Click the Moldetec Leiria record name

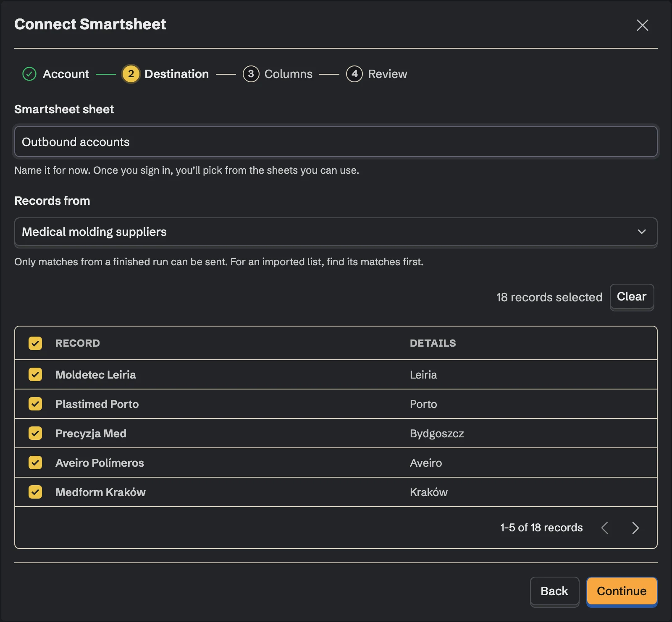point(96,374)
